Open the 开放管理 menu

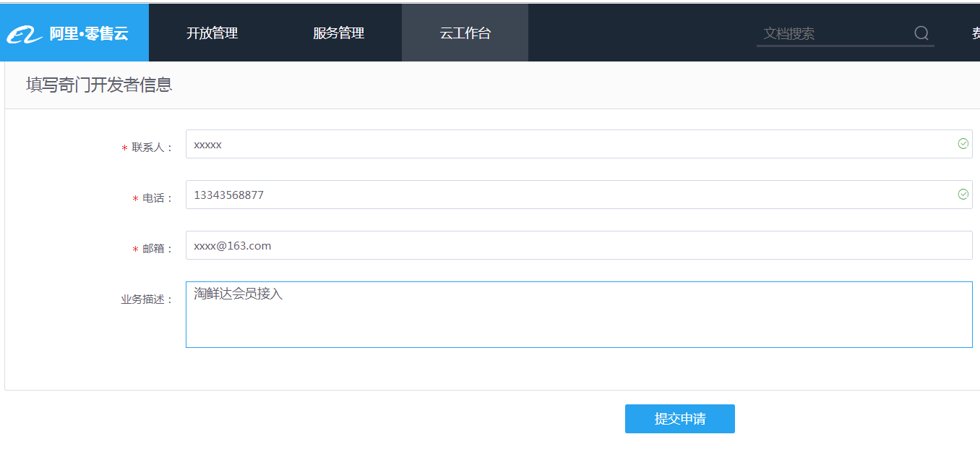pos(212,33)
